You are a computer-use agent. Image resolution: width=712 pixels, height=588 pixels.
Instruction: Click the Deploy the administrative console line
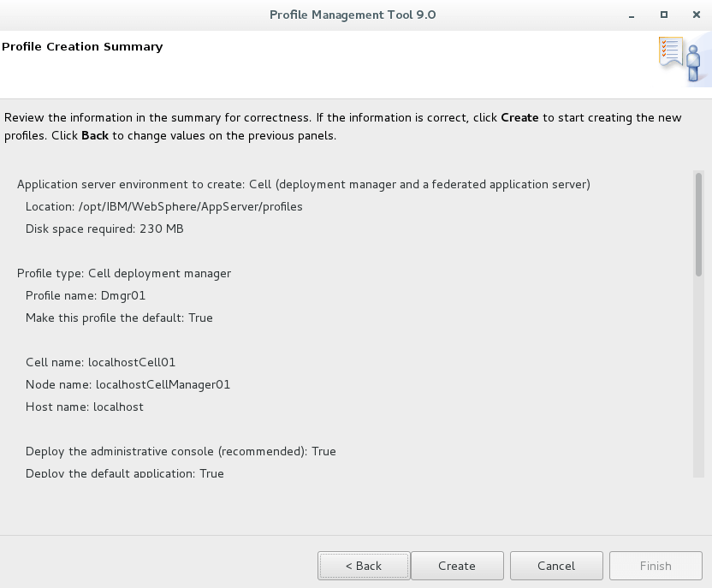click(181, 451)
